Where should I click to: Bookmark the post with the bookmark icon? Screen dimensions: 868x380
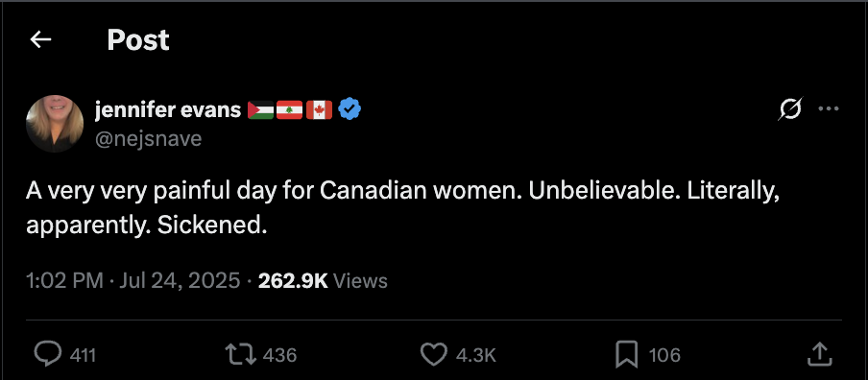pos(627,354)
